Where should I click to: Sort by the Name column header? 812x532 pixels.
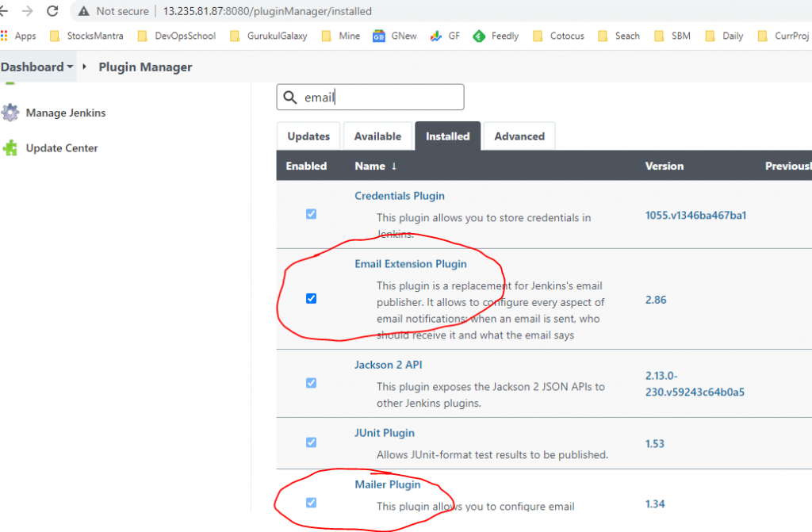click(x=370, y=166)
